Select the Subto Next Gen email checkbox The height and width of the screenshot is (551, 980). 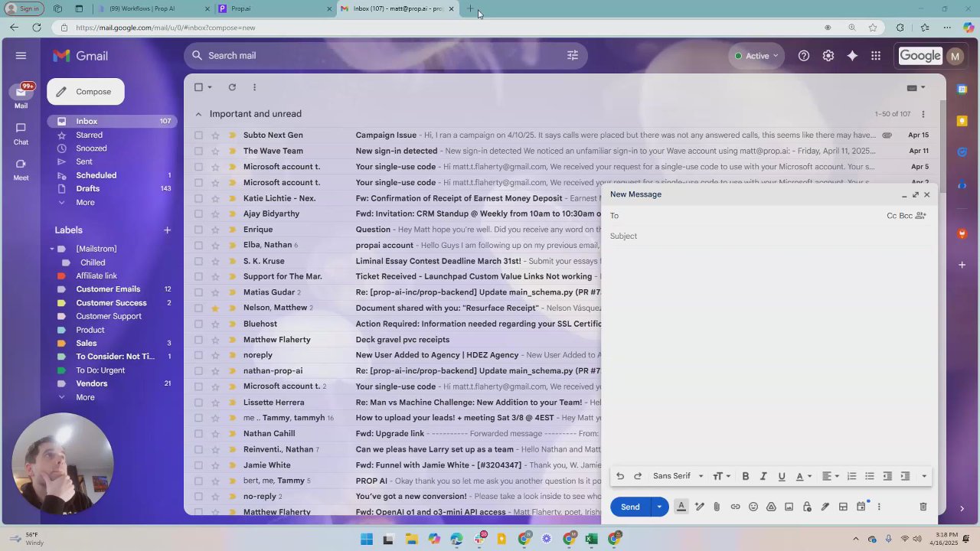pyautogui.click(x=198, y=135)
